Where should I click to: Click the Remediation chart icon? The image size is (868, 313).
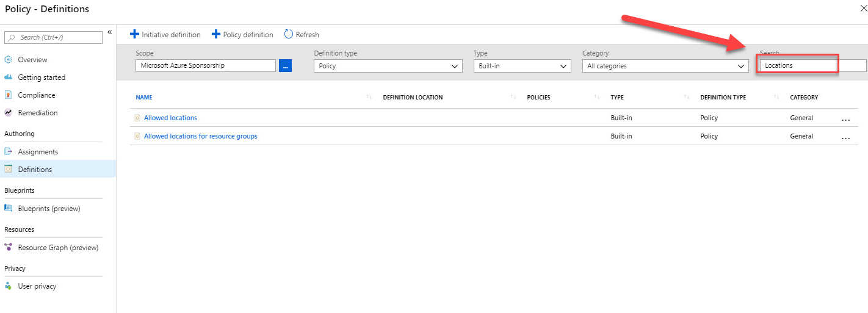click(8, 113)
